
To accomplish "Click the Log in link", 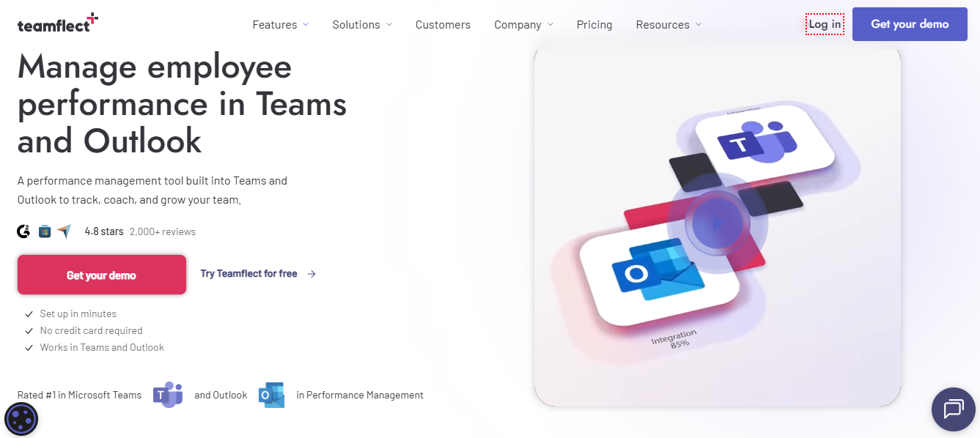I will pyautogui.click(x=825, y=24).
